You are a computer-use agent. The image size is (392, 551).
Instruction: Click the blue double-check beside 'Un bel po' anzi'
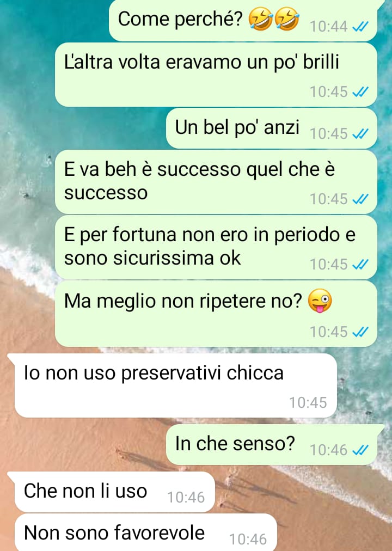pyautogui.click(x=360, y=133)
